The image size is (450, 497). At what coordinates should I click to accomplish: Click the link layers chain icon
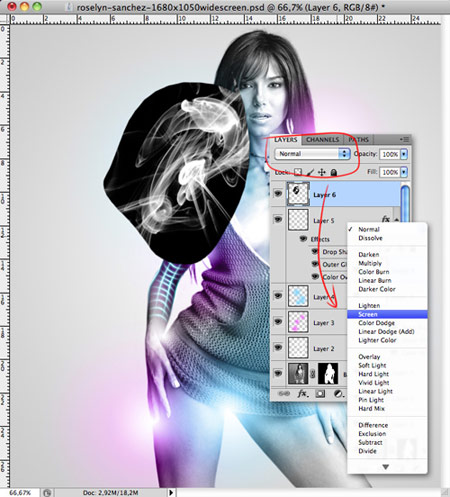[x=284, y=394]
